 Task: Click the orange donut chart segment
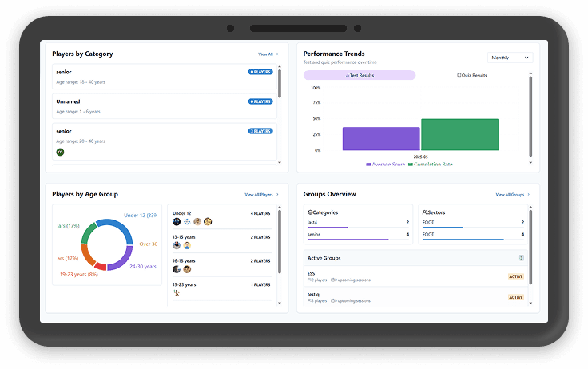[x=87, y=256]
